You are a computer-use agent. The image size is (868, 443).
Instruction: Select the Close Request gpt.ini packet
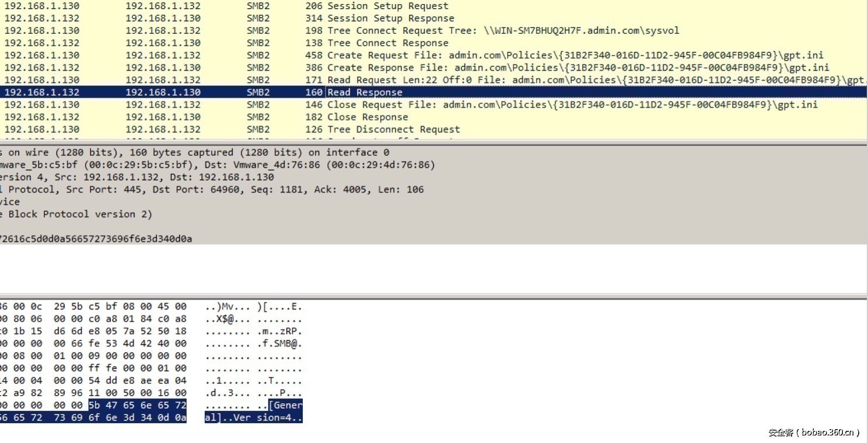click(572, 104)
